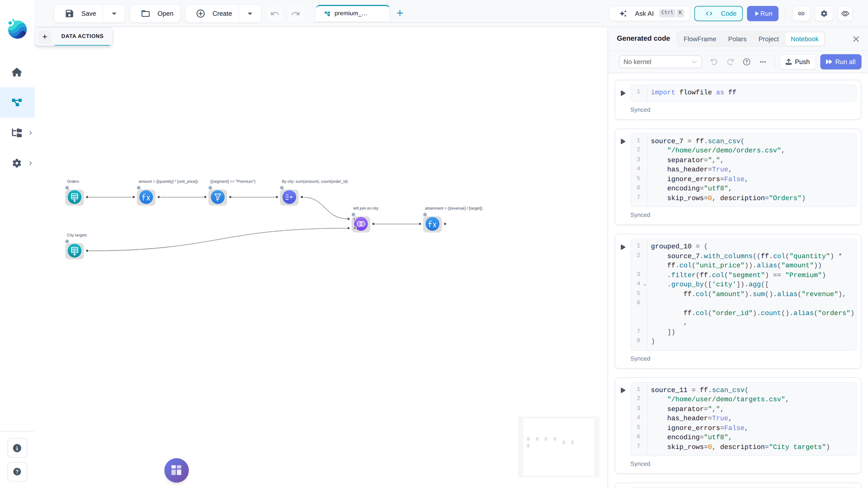Open the Create dropdown arrow
Viewport: 868px width, 488px height.
tap(250, 13)
